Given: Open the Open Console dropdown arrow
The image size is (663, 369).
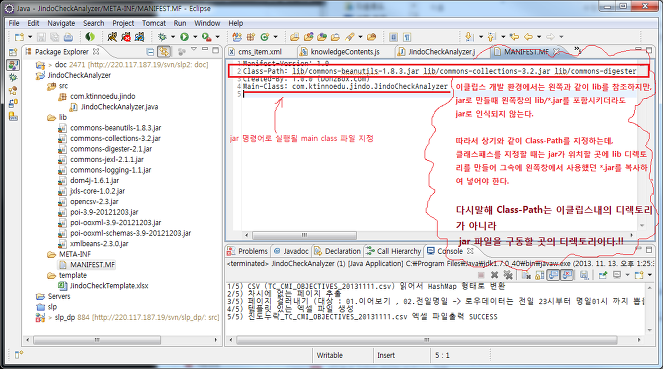Looking at the screenshot, I should [650, 275].
